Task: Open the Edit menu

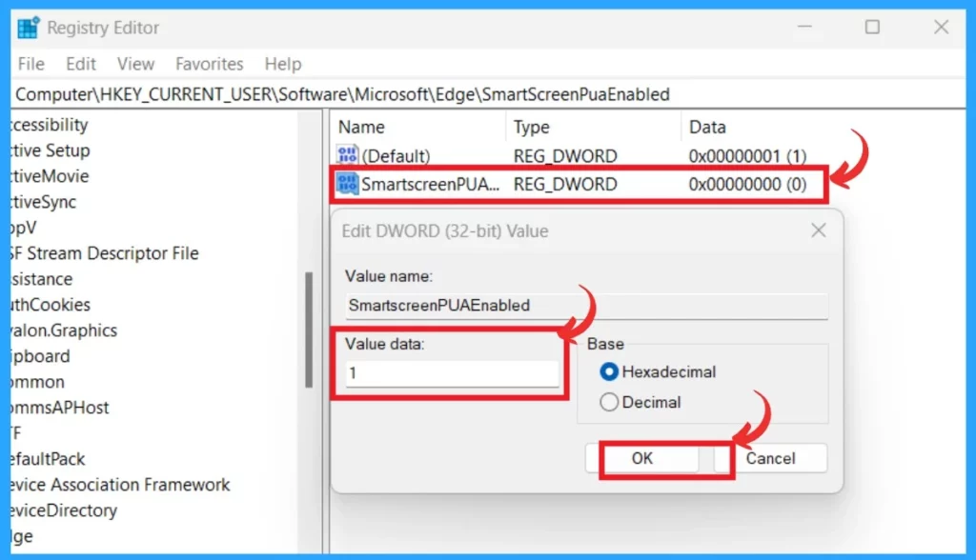Action: [81, 64]
